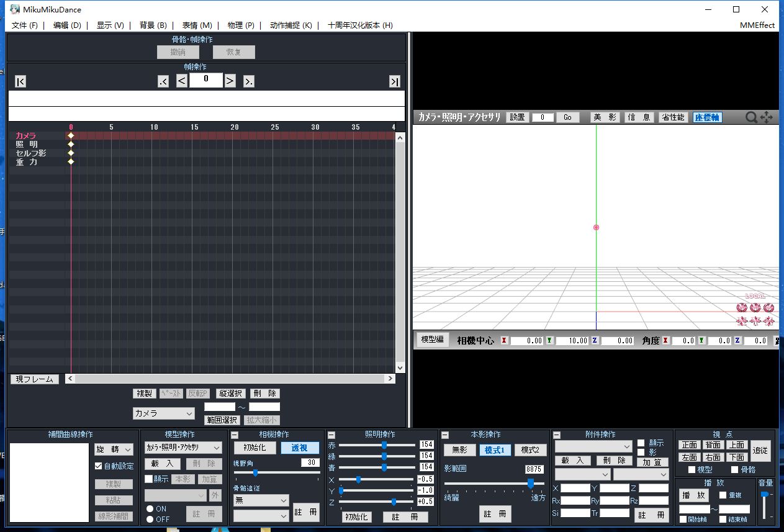Click the X-axis move handle under LOCAL
Image resolution: width=784 pixels, height=532 pixels.
742,321
